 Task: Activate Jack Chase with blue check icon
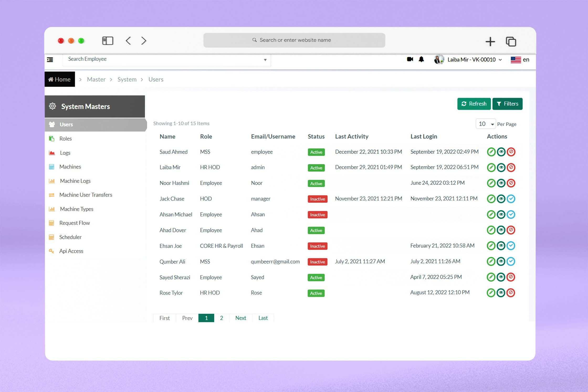point(511,199)
